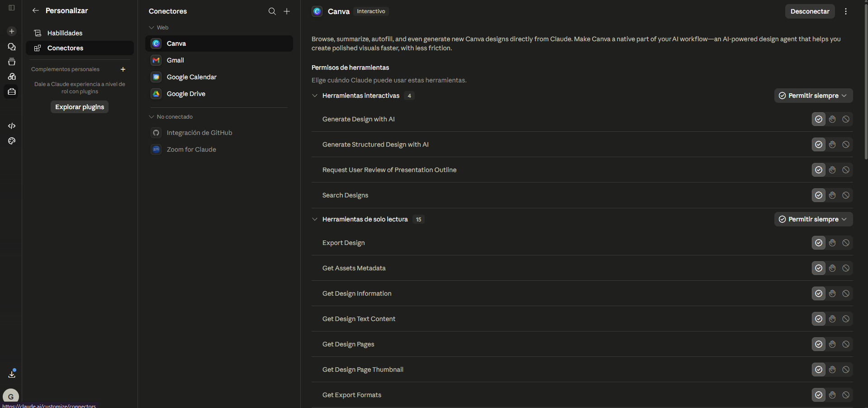Open Zoom for Claude connector

click(219, 149)
